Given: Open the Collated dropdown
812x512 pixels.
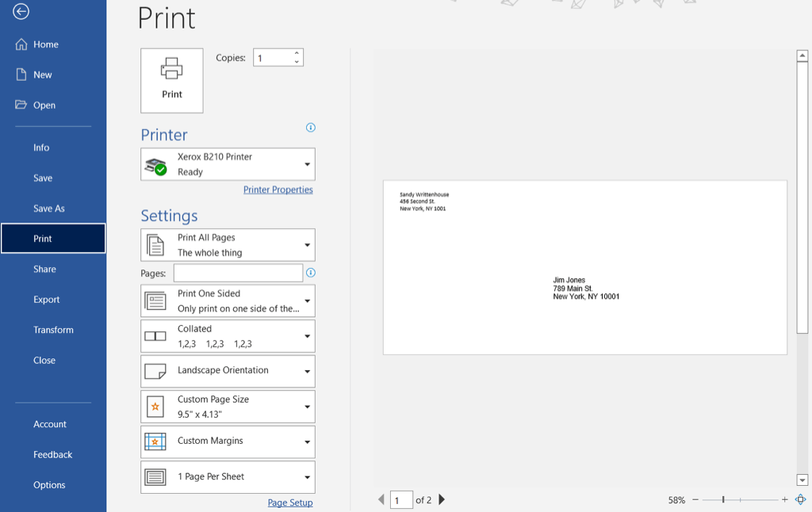Looking at the screenshot, I should pyautogui.click(x=228, y=336).
